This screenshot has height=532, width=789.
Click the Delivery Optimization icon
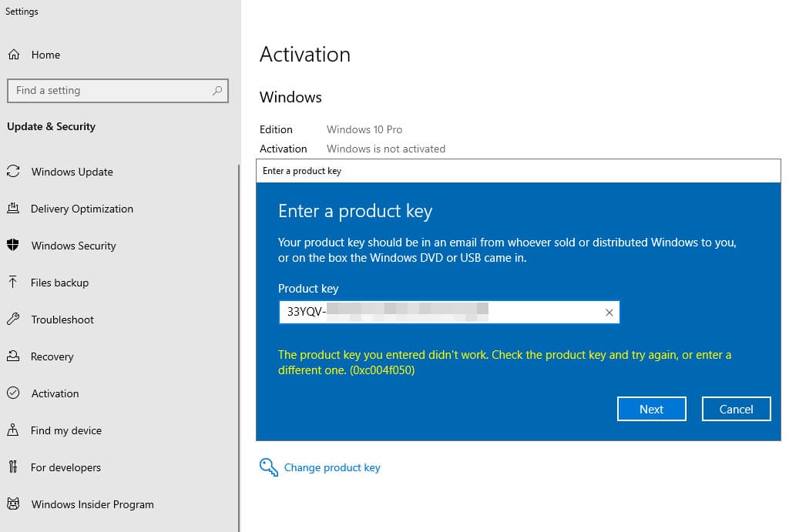pos(13,208)
